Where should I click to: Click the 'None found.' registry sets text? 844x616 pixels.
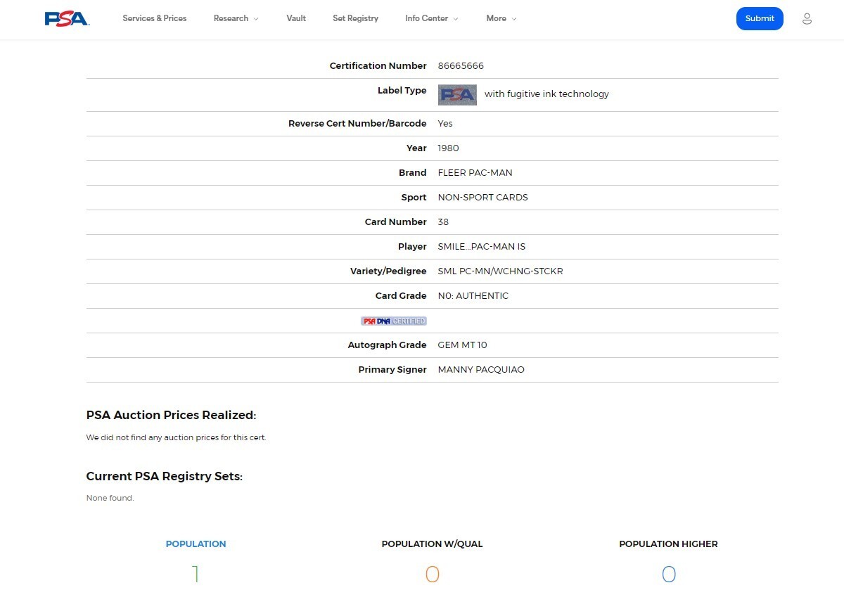point(110,499)
